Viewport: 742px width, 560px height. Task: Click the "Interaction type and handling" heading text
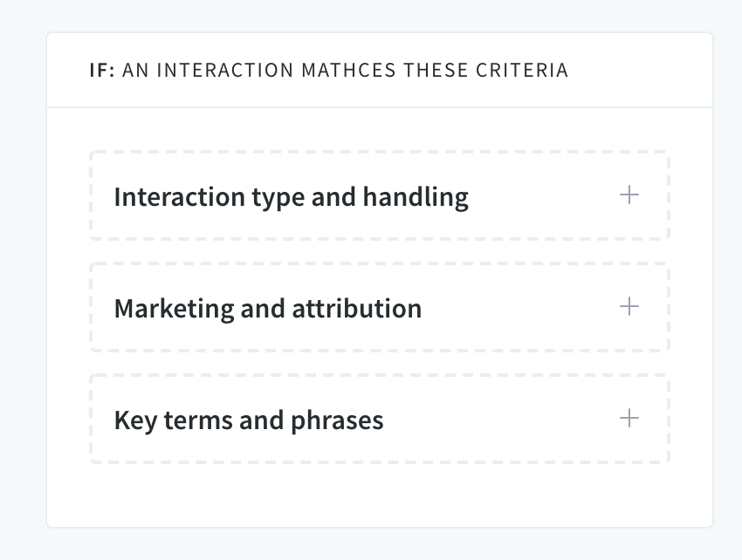point(291,197)
